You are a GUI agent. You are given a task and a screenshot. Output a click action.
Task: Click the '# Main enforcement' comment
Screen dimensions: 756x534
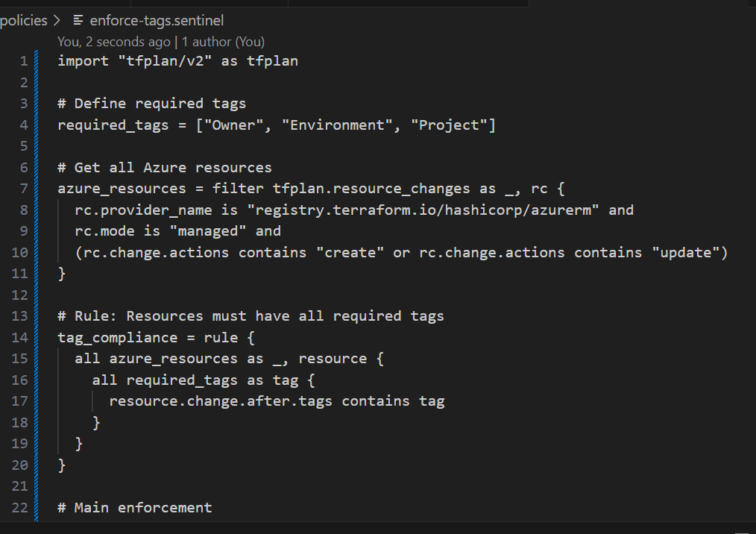(x=134, y=508)
